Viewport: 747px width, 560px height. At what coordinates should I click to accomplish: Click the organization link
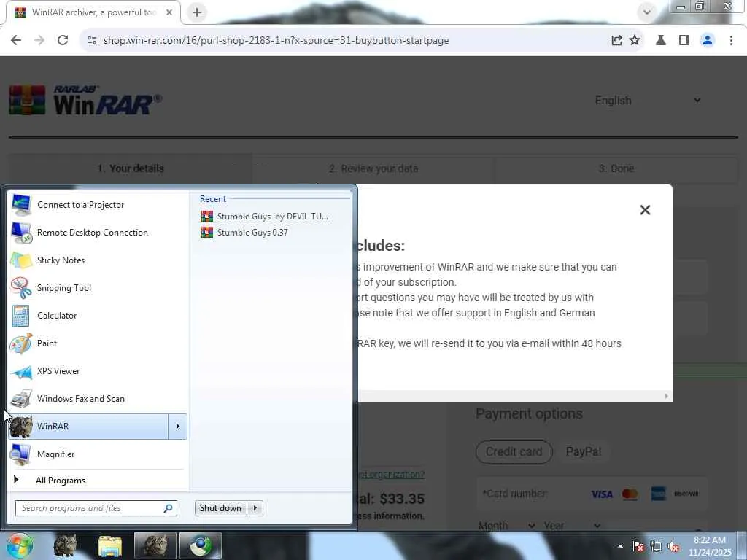(392, 475)
